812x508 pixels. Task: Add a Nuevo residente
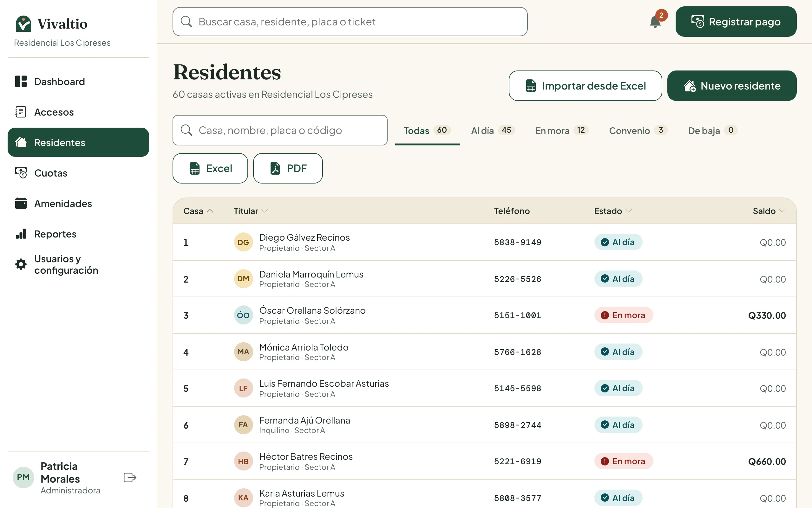coord(732,86)
